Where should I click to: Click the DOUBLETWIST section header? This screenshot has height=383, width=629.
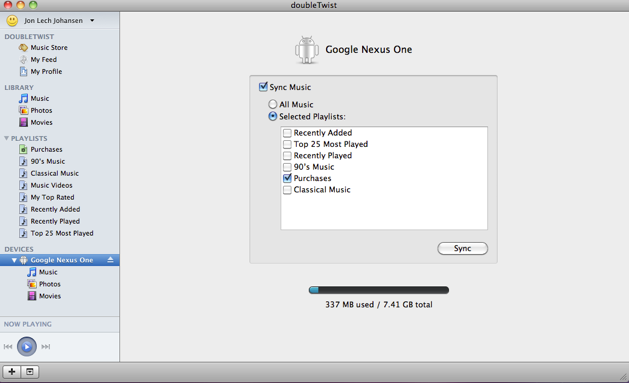click(29, 36)
